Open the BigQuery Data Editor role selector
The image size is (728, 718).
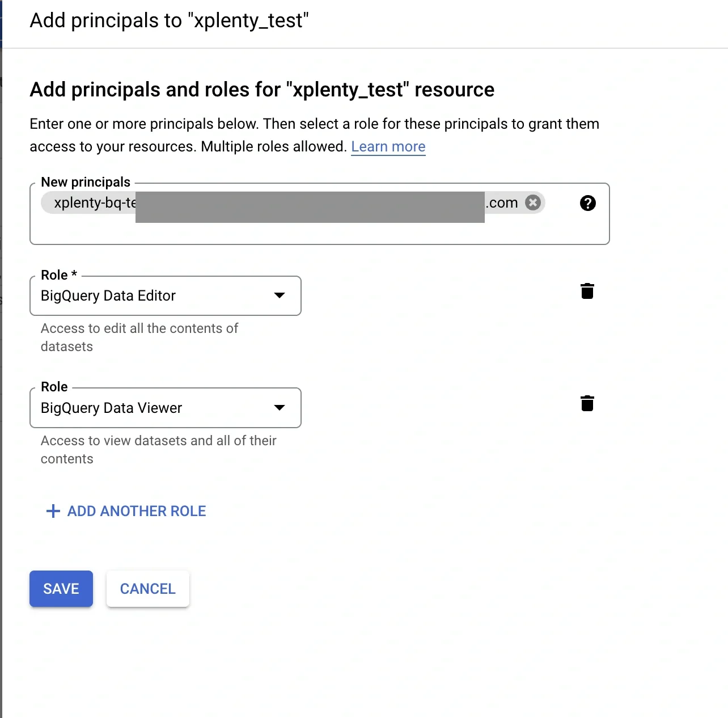[164, 295]
